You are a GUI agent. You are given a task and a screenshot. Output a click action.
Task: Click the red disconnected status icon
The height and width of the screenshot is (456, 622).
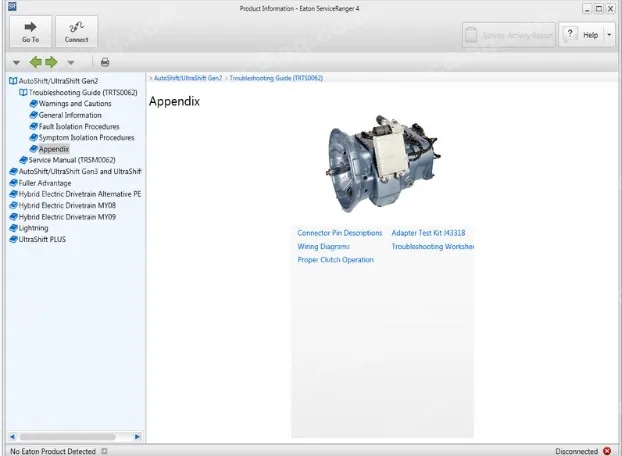tap(607, 451)
